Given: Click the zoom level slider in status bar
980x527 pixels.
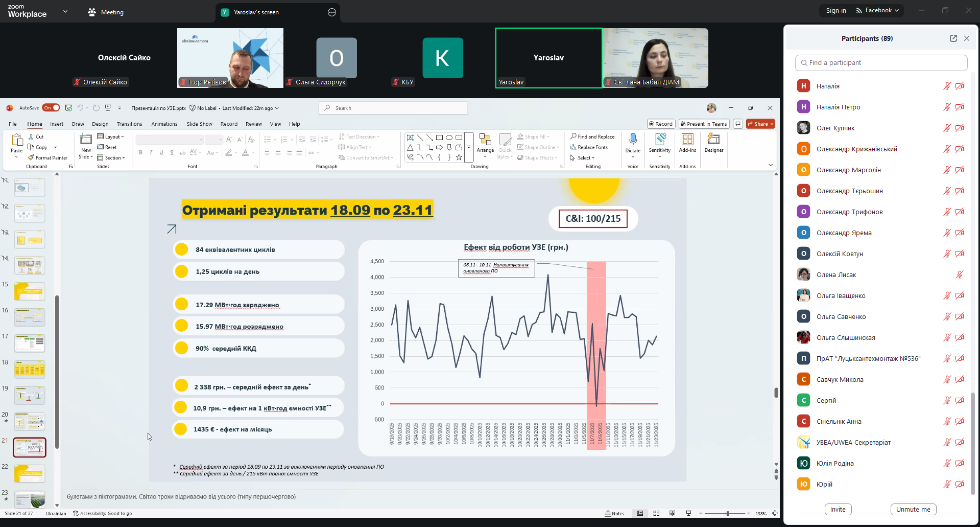Looking at the screenshot, I should (727, 513).
